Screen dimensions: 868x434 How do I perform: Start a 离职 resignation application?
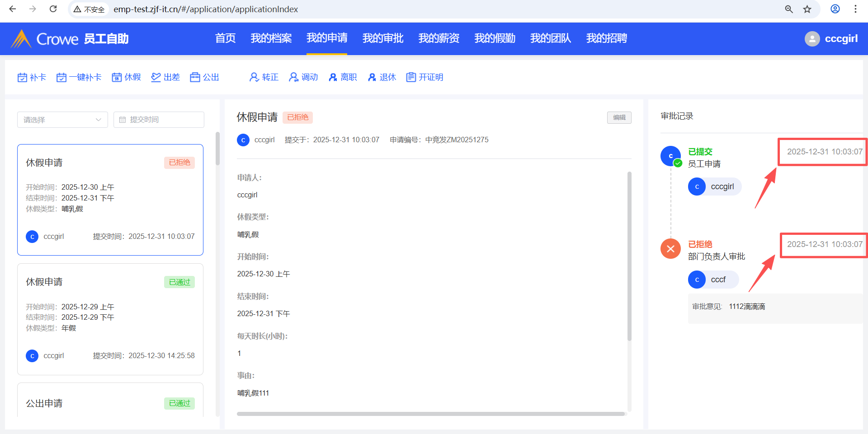[343, 77]
